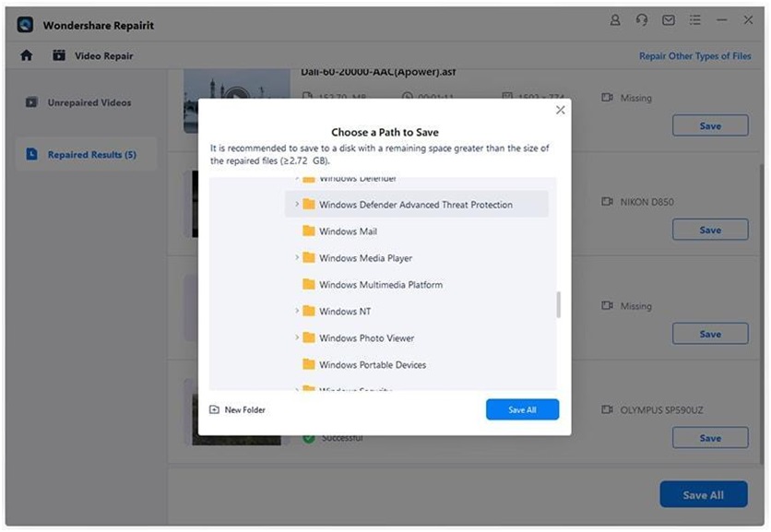This screenshot has width=771, height=532.
Task: Open Repair Other Types of Files link
Action: [694, 56]
